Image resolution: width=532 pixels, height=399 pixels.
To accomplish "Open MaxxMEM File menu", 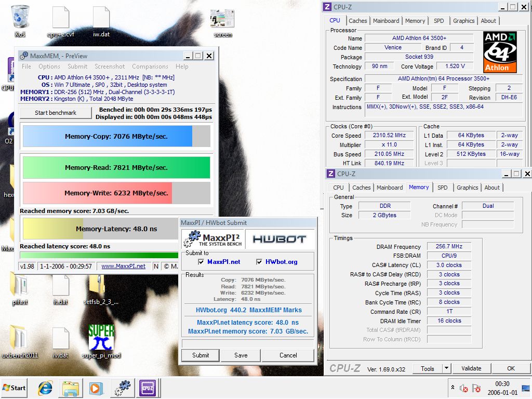I will pyautogui.click(x=26, y=66).
